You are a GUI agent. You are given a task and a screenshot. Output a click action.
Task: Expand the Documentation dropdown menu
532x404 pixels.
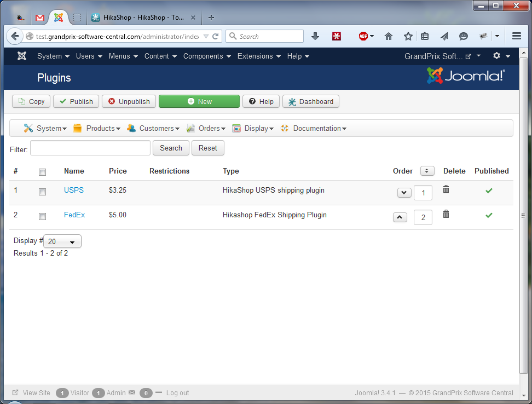coord(314,128)
